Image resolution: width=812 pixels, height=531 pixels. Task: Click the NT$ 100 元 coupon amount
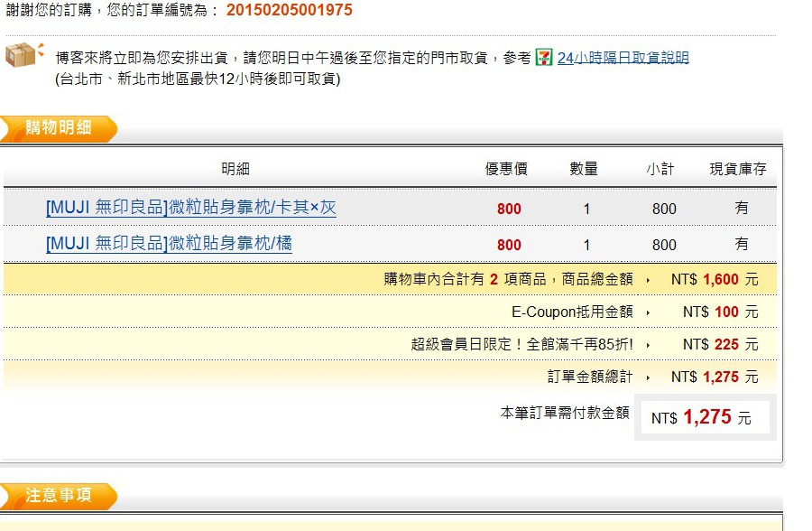click(721, 312)
